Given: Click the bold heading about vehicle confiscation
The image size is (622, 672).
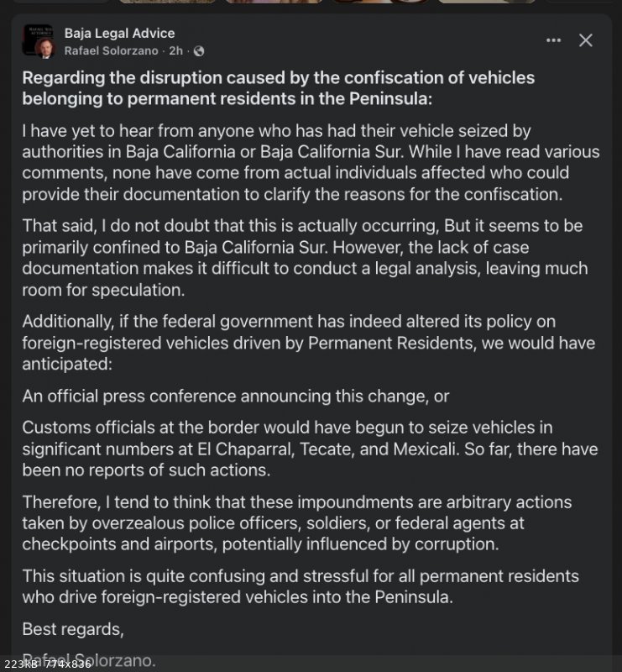Looking at the screenshot, I should point(278,88).
